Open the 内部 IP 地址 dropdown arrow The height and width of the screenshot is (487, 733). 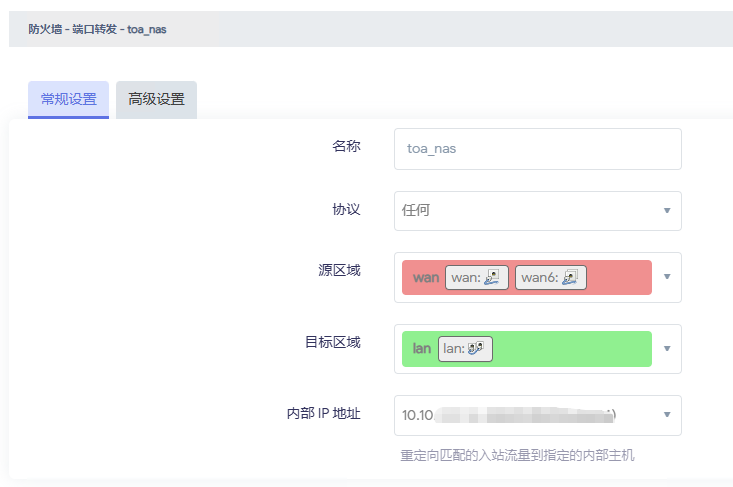pos(667,415)
